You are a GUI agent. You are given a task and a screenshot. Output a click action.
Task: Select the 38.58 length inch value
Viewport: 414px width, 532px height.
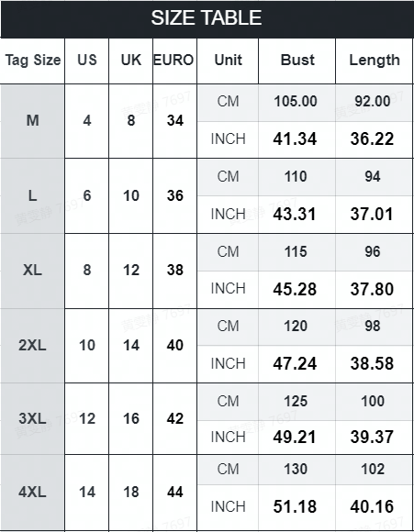[372, 364]
